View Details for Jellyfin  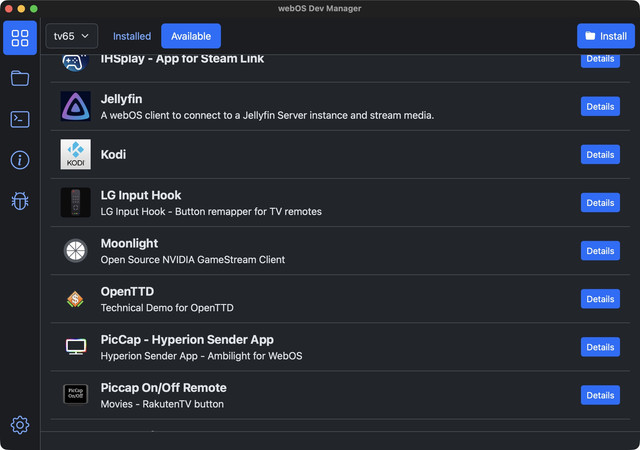(x=600, y=107)
